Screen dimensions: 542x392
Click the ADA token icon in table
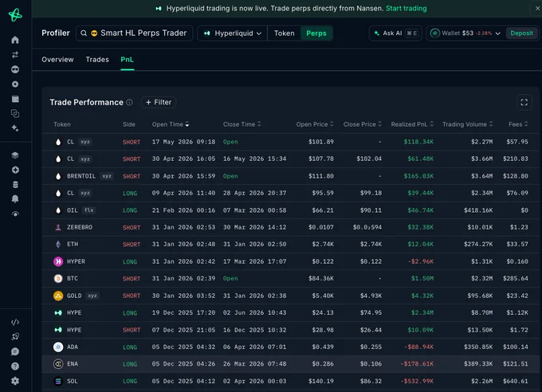click(58, 347)
